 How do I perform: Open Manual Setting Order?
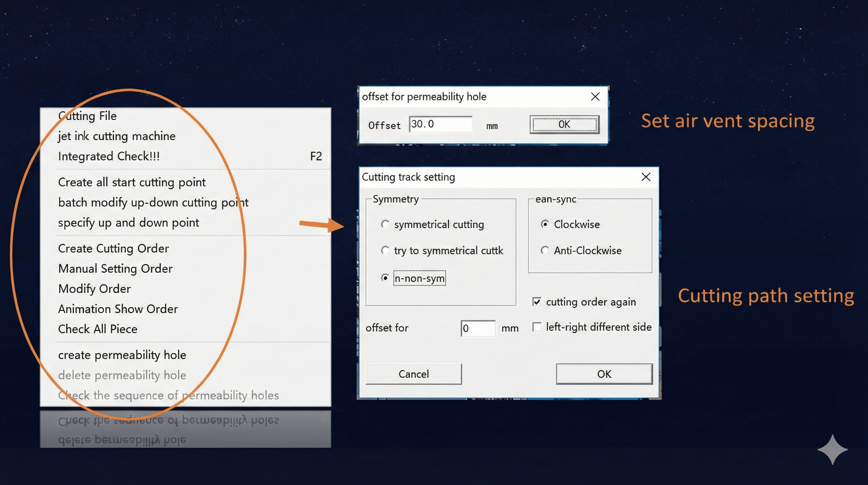click(115, 268)
